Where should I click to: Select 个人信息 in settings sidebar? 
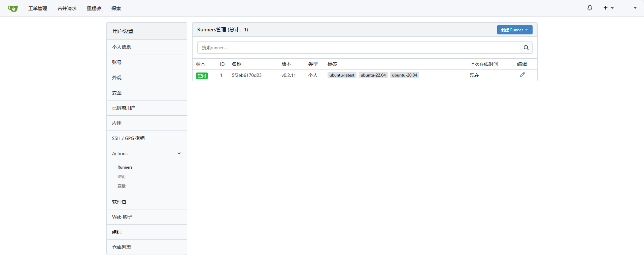[122, 47]
